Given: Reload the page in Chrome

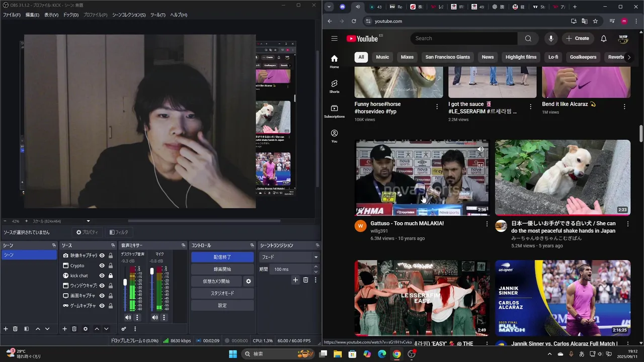Looking at the screenshot, I should [x=354, y=21].
